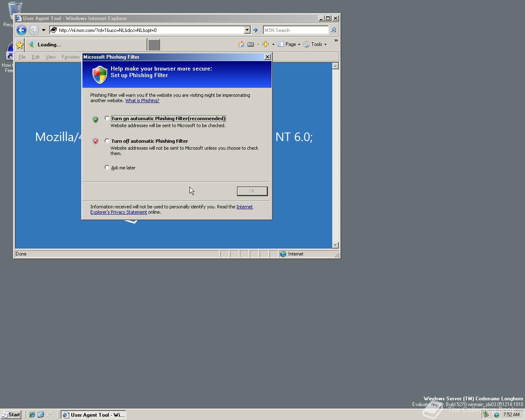This screenshot has height=420, width=525.
Task: Open Favorites Center star icon
Action: click(x=19, y=45)
